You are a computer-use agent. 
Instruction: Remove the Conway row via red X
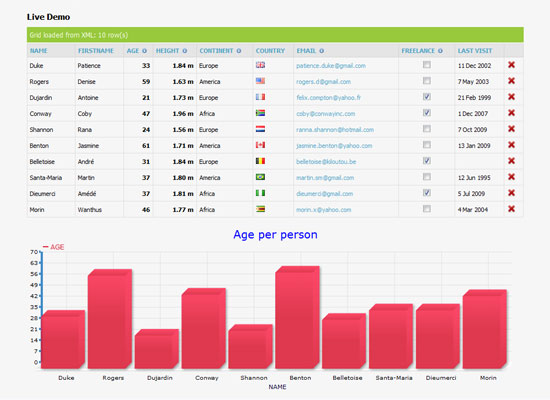pos(511,113)
